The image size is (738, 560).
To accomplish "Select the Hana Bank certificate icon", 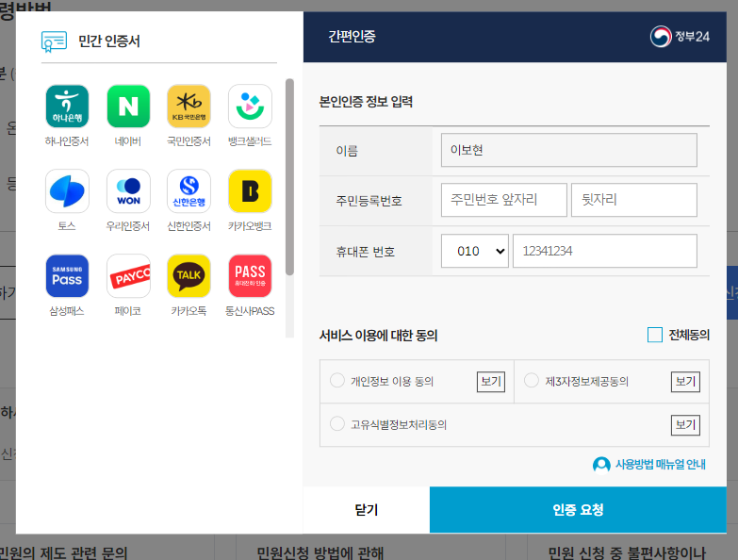I will click(x=67, y=107).
